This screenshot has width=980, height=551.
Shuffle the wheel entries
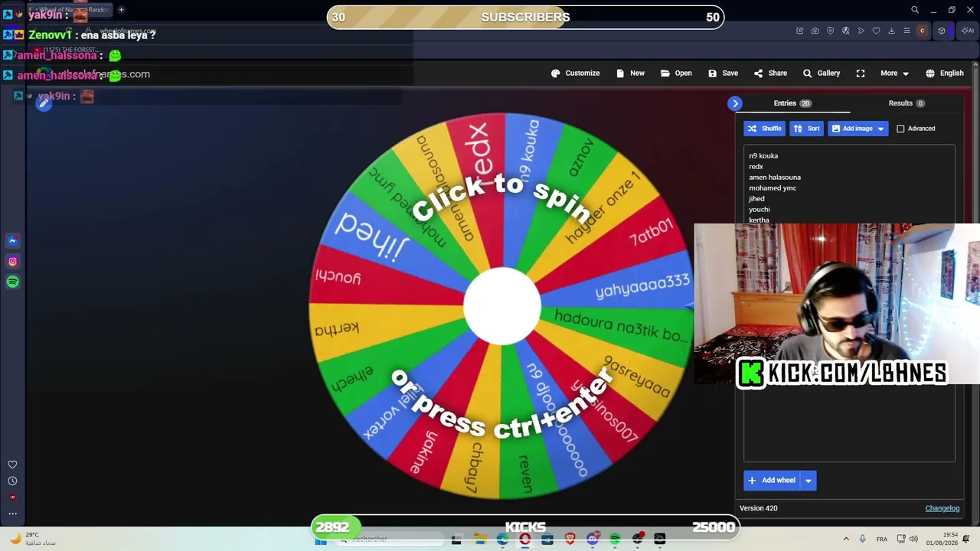[x=764, y=129]
